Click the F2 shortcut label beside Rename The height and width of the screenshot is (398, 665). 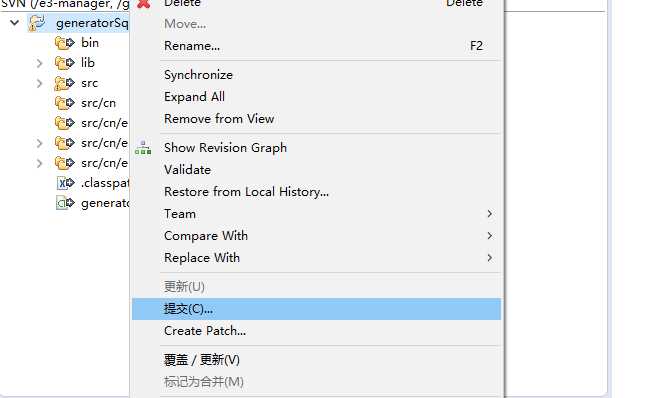tap(476, 46)
